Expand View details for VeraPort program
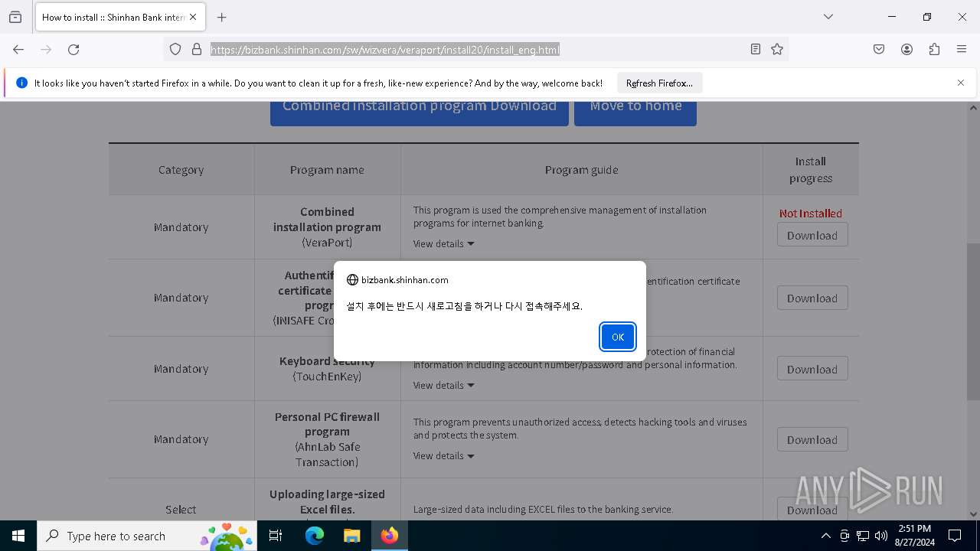 click(444, 243)
